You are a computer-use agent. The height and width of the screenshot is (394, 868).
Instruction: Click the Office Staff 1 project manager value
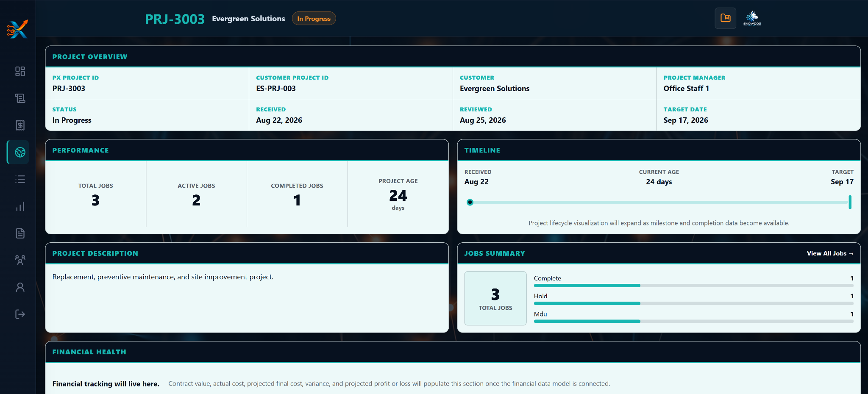tap(686, 89)
